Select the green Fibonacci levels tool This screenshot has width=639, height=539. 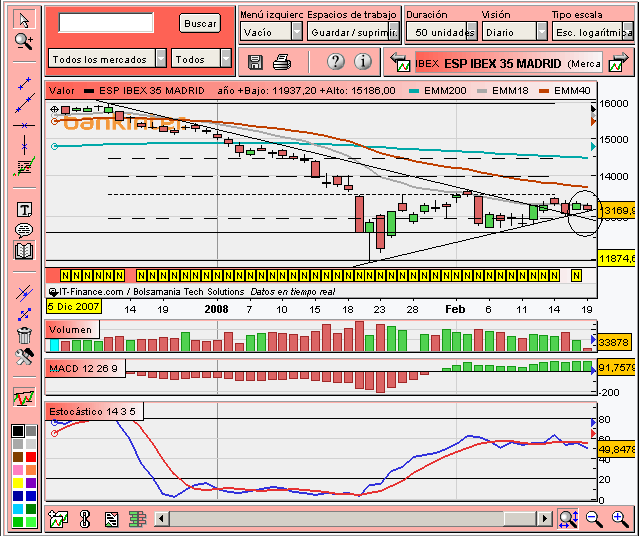(24, 166)
